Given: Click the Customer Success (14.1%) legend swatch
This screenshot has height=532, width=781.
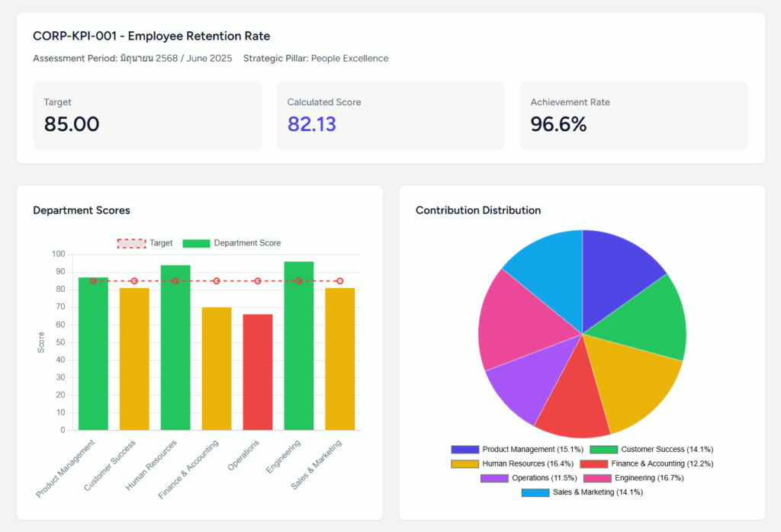Looking at the screenshot, I should pos(604,450).
